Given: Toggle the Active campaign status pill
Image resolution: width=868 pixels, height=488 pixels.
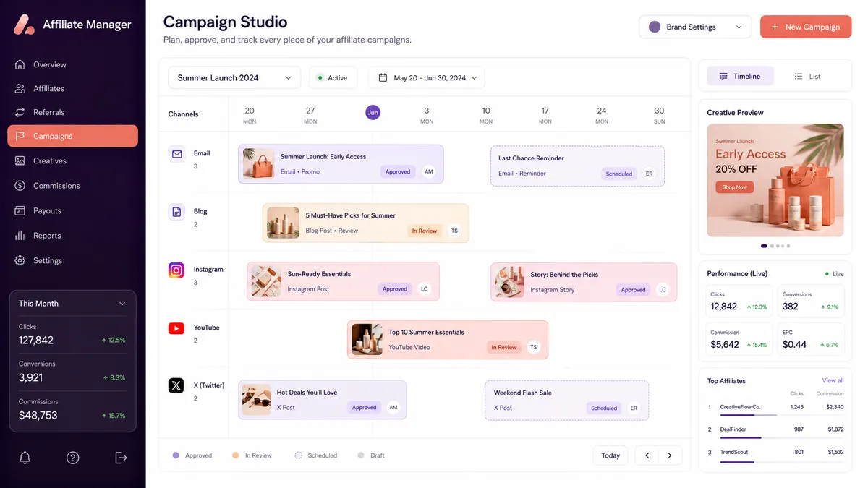Looking at the screenshot, I should point(333,77).
